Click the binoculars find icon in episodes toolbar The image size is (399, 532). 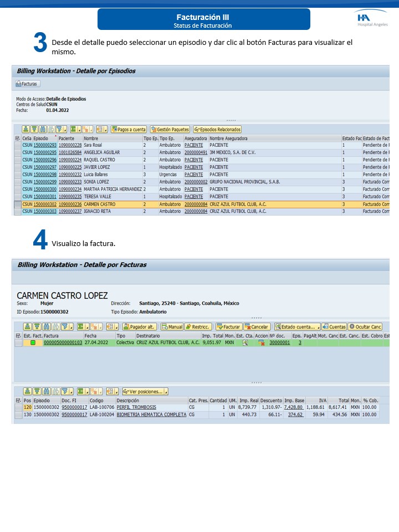point(43,129)
